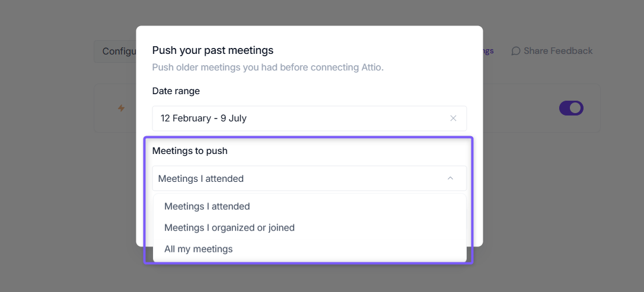Open the date range field showing 12 February
The width and height of the screenshot is (644, 292).
[310, 118]
